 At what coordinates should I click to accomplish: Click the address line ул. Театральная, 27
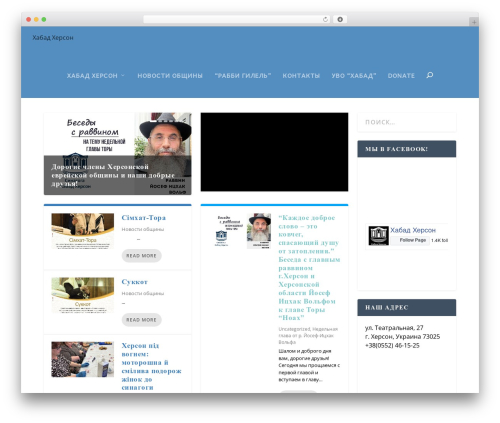(394, 328)
